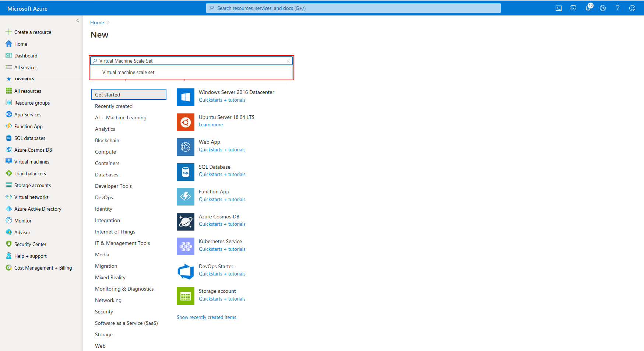Click the Function App lightning icon in sidebar
The width and height of the screenshot is (644, 351).
[x=9, y=126]
